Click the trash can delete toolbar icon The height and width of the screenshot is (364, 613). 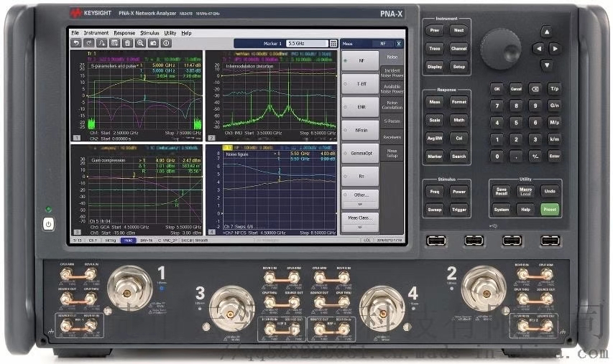pyautogui.click(x=127, y=43)
